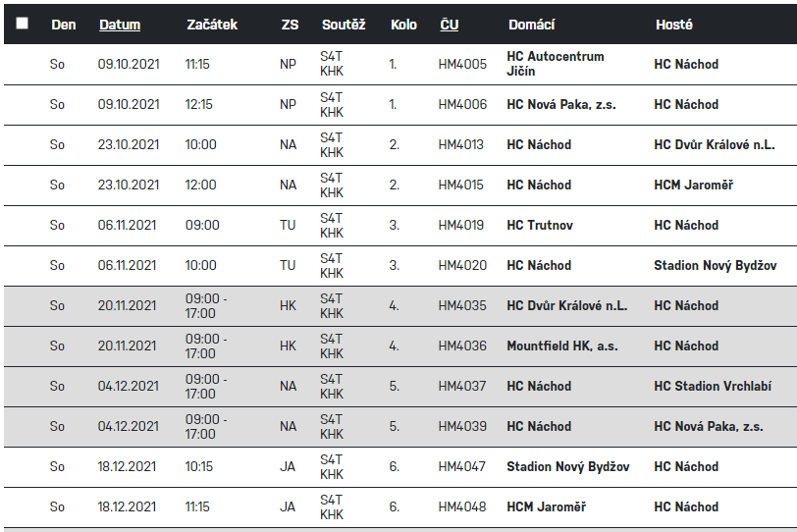Select the Den column header
This screenshot has width=797, height=532.
pyautogui.click(x=64, y=25)
